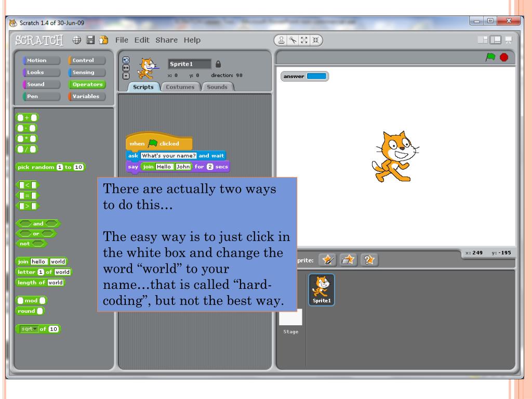Open the Help menu
Screen dimensions: 532x399
pyautogui.click(x=192, y=40)
